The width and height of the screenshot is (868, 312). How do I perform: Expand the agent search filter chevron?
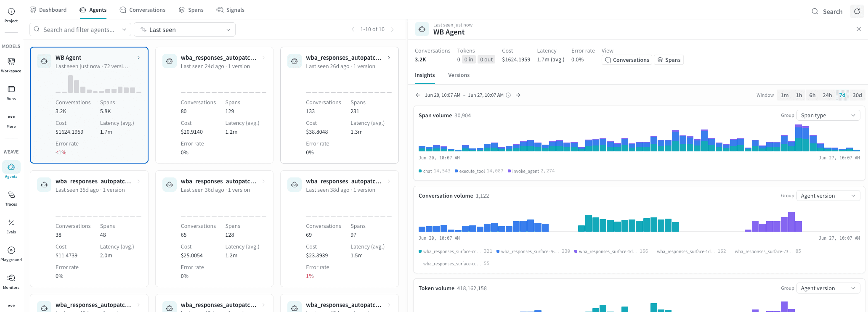coord(124,29)
